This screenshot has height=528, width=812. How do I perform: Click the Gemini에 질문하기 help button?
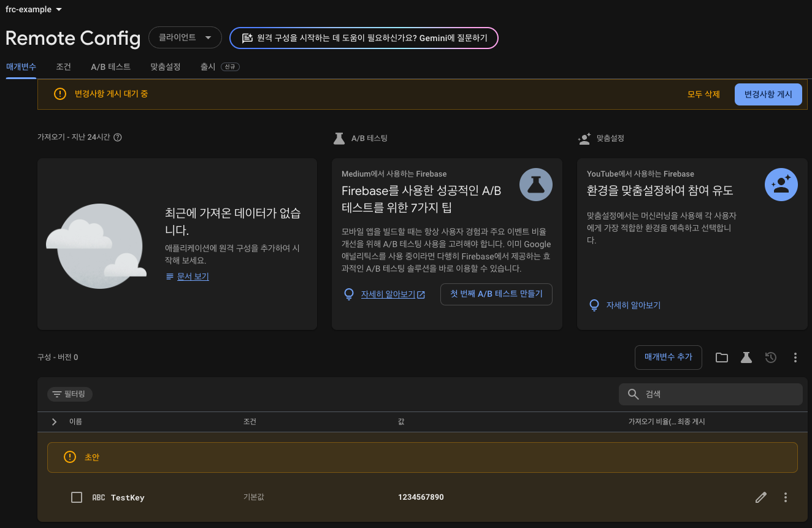pyautogui.click(x=364, y=38)
